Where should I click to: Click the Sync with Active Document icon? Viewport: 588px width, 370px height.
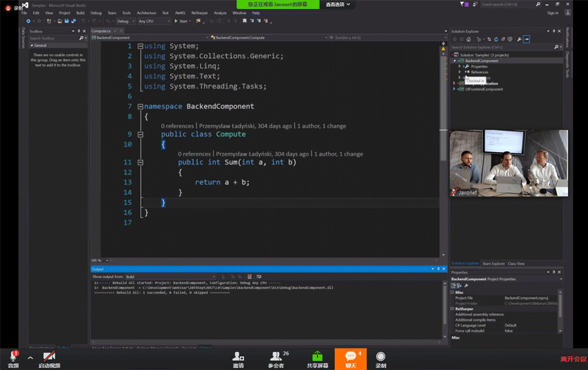pyautogui.click(x=489, y=39)
